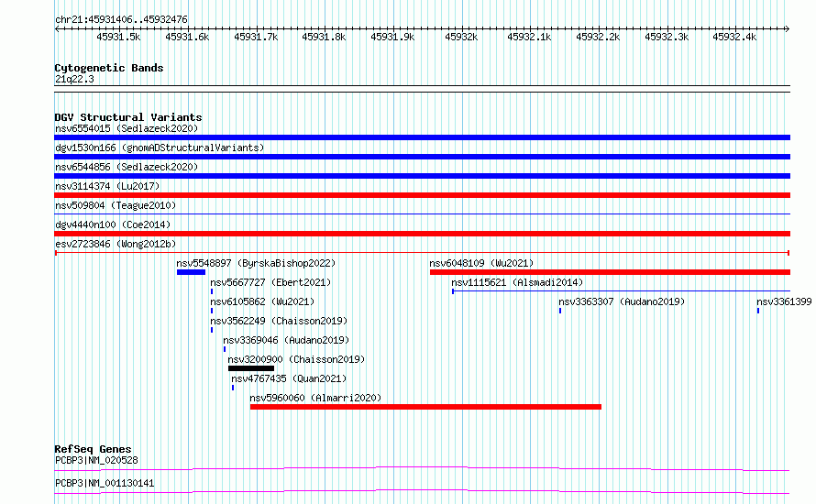Select the 21q22.3 band label
Image resolution: width=816 pixels, height=504 pixels.
click(x=74, y=79)
